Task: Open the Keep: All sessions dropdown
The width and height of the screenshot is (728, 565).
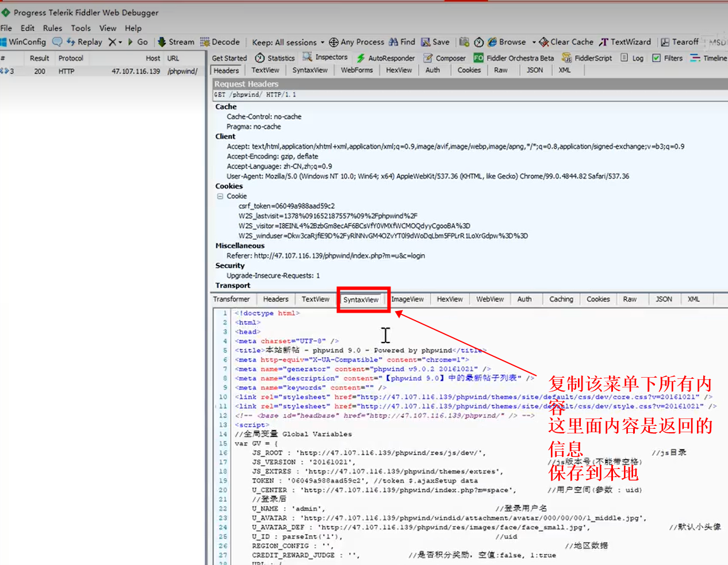Action: click(288, 43)
